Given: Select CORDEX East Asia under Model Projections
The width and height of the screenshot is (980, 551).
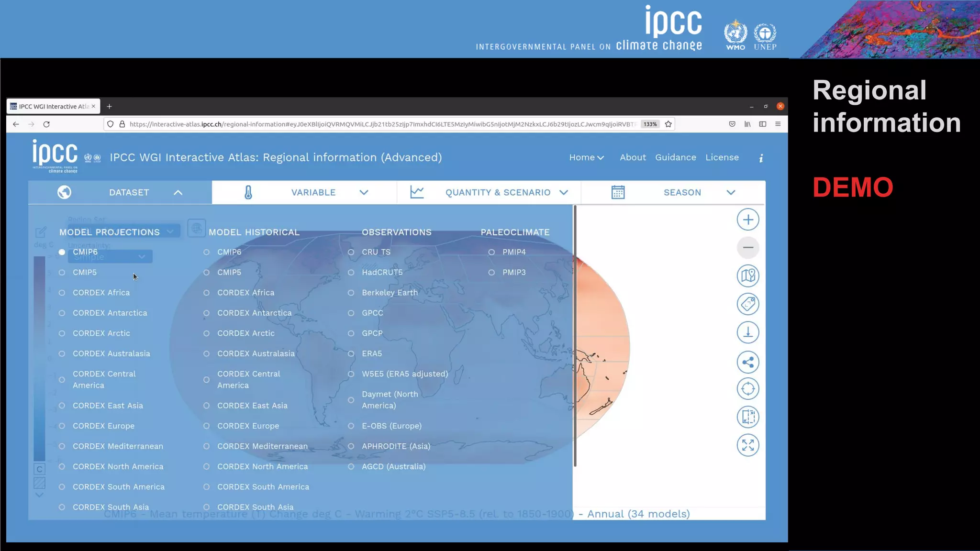Looking at the screenshot, I should 100,406.
